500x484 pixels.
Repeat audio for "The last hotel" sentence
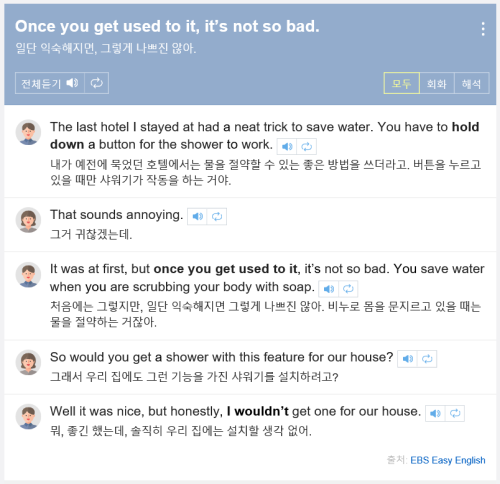pos(307,147)
